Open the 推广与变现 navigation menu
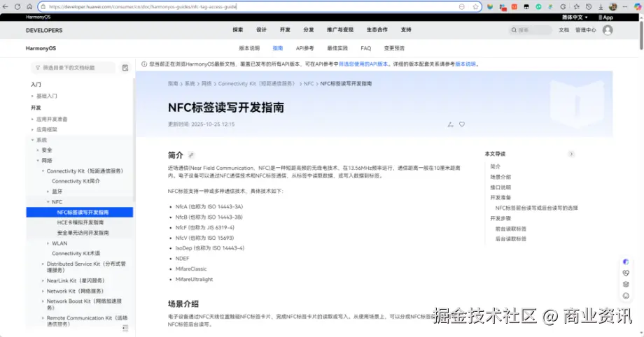This screenshot has width=644, height=337. click(x=340, y=30)
